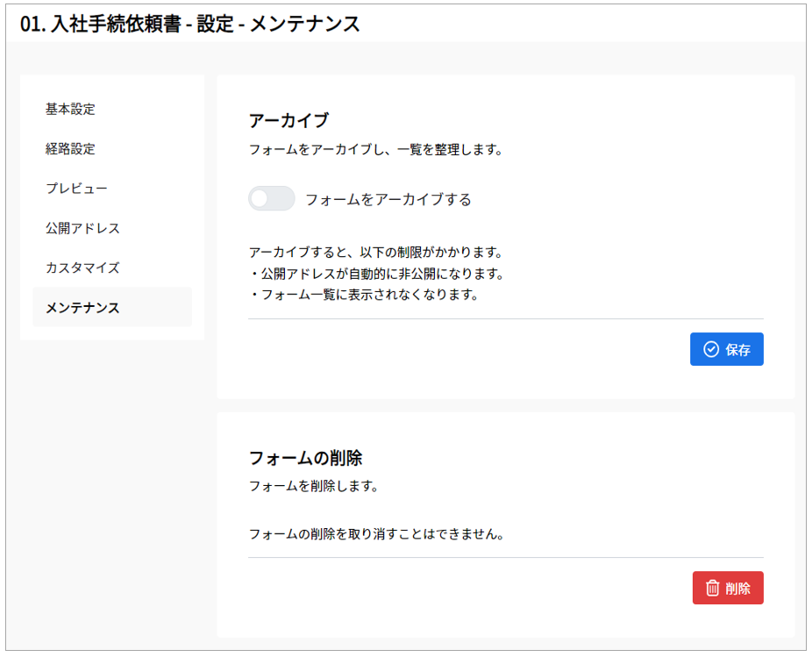Click the text フォームを削除します
This screenshot has height=657, width=812.
tap(314, 486)
